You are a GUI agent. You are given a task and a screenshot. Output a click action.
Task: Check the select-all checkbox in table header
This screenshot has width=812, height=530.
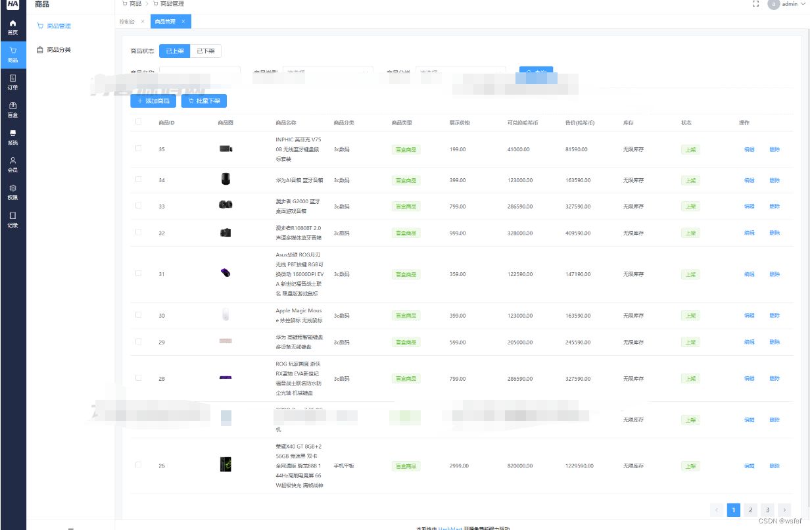pyautogui.click(x=137, y=122)
